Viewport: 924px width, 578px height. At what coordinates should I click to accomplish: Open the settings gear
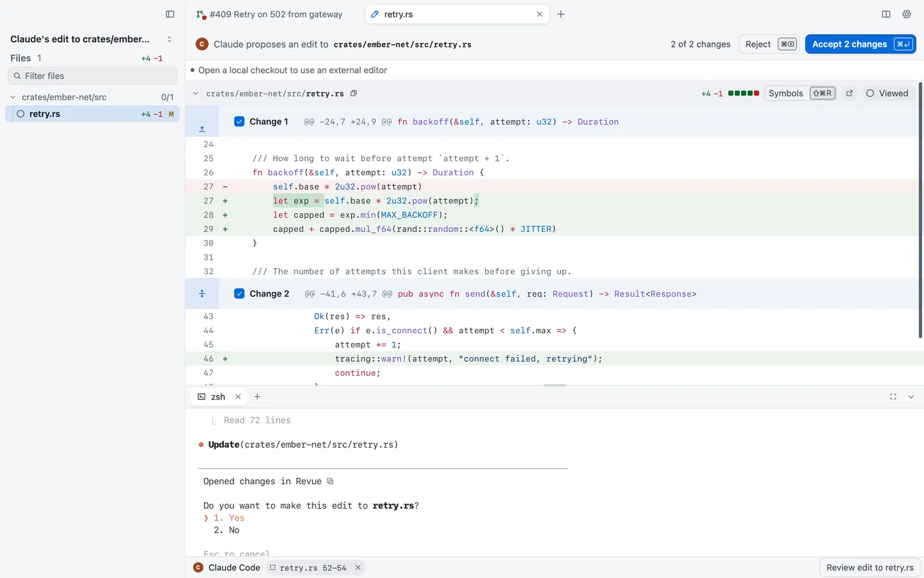click(x=907, y=14)
